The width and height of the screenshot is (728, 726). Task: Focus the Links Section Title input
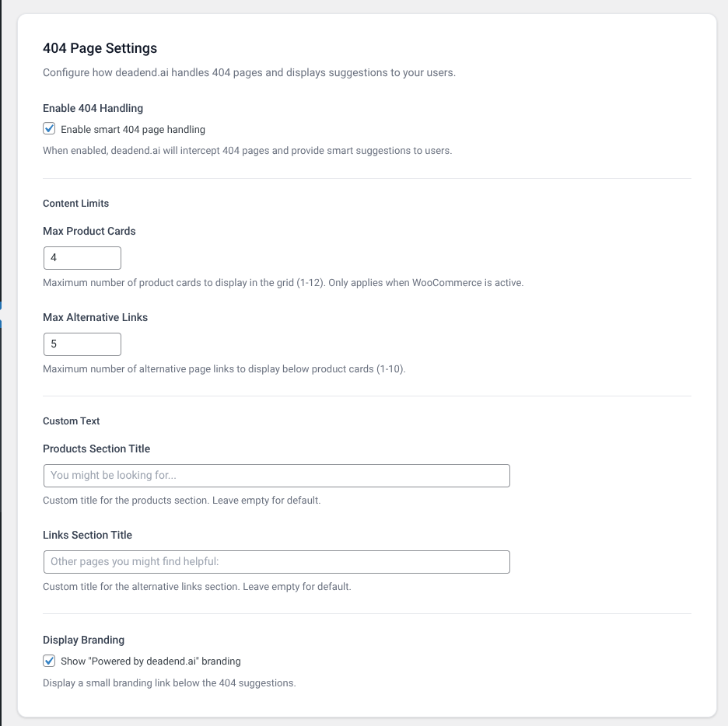(x=276, y=561)
